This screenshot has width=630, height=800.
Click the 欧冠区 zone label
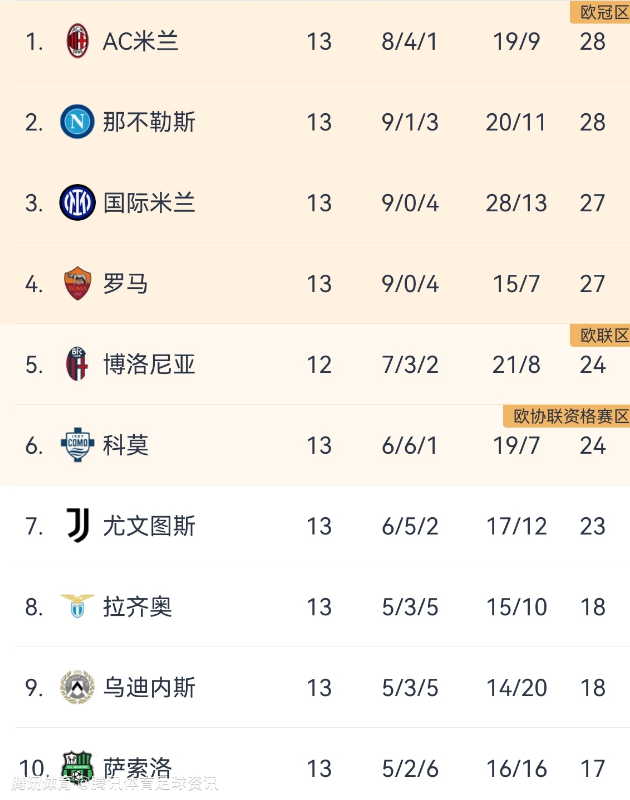[x=599, y=12]
